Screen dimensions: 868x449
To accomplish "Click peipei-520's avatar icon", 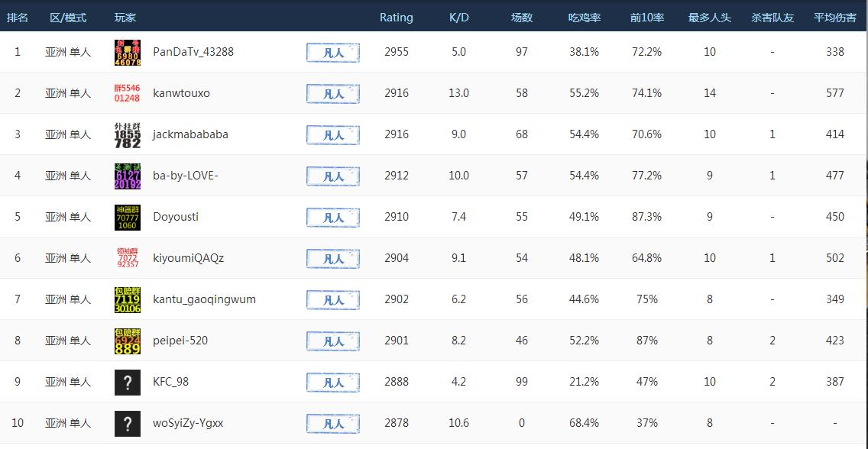I will pos(127,341).
